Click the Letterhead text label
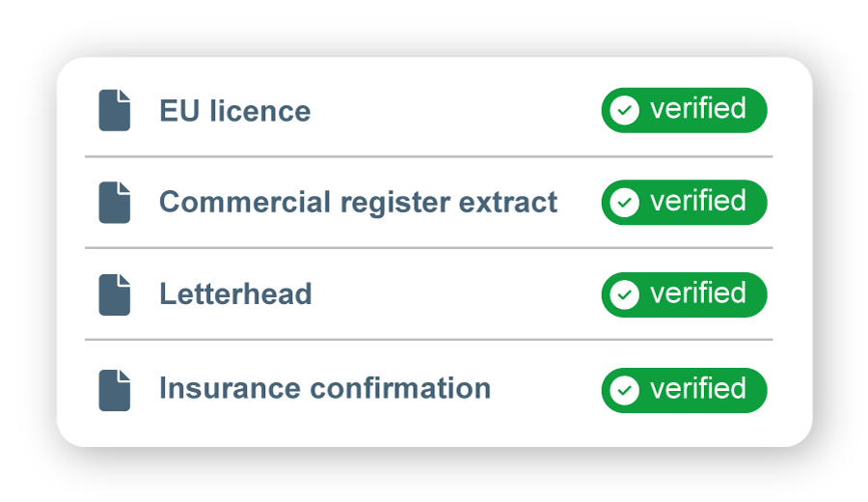Viewport: 868px width, 502px height. (x=235, y=294)
